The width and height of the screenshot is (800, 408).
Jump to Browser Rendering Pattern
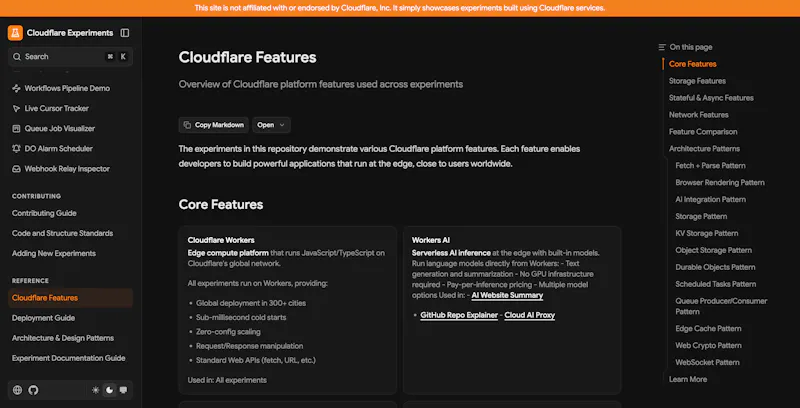click(x=720, y=183)
